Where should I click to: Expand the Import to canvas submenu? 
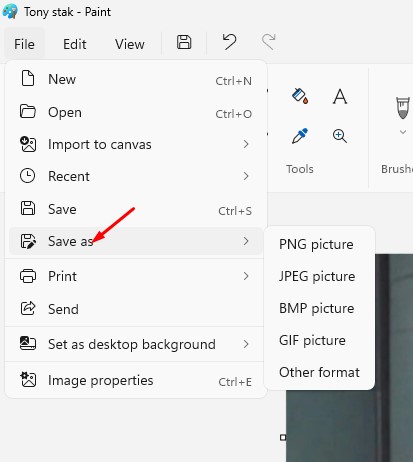pos(246,144)
